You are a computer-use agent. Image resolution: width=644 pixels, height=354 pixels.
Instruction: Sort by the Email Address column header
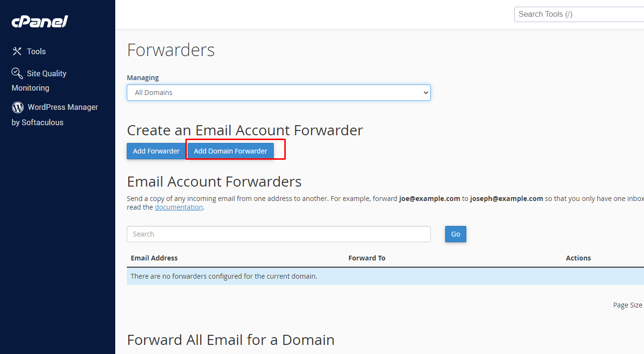tap(154, 258)
